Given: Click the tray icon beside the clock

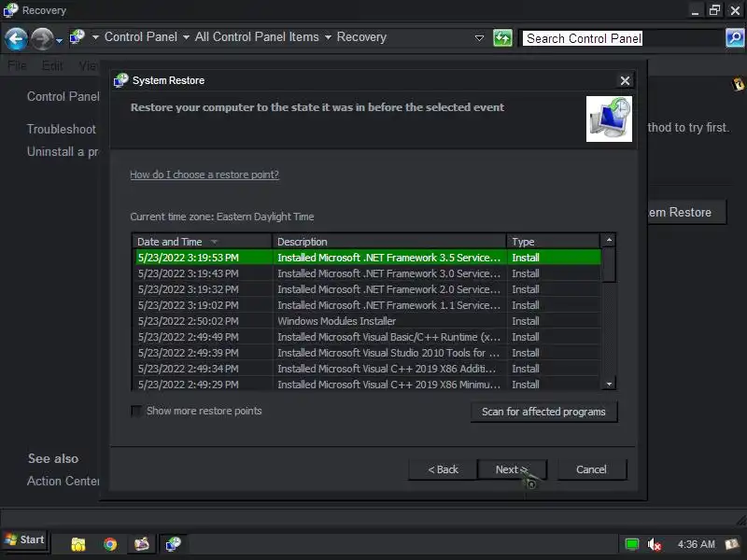Looking at the screenshot, I should (732, 544).
